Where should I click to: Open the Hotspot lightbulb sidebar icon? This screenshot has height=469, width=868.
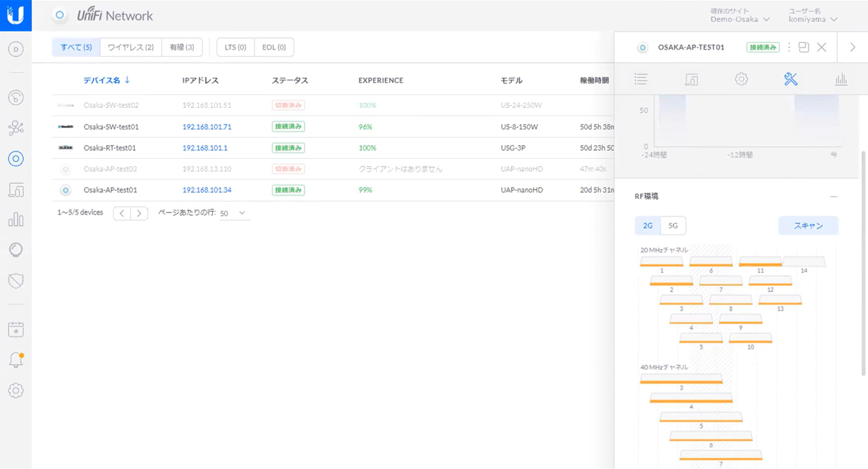16,250
